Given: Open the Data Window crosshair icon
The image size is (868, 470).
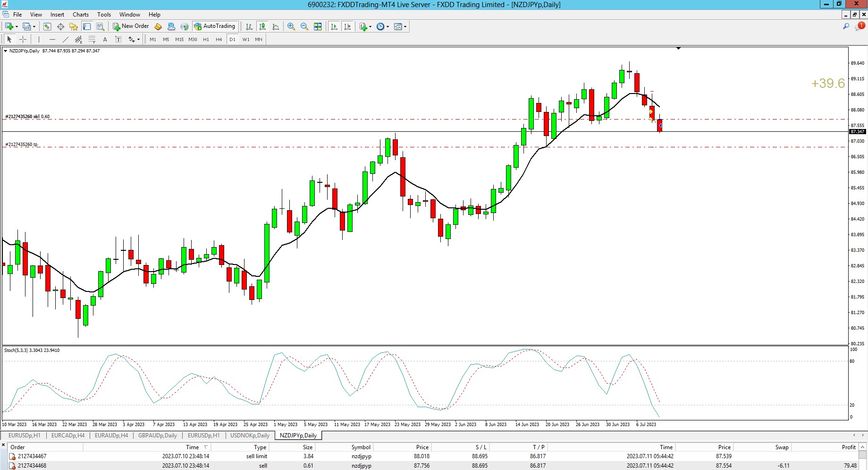Looking at the screenshot, I should [60, 26].
